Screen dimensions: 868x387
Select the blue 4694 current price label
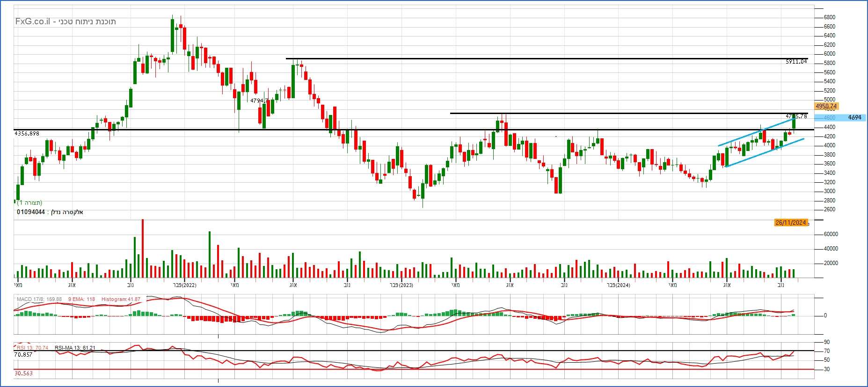854,117
